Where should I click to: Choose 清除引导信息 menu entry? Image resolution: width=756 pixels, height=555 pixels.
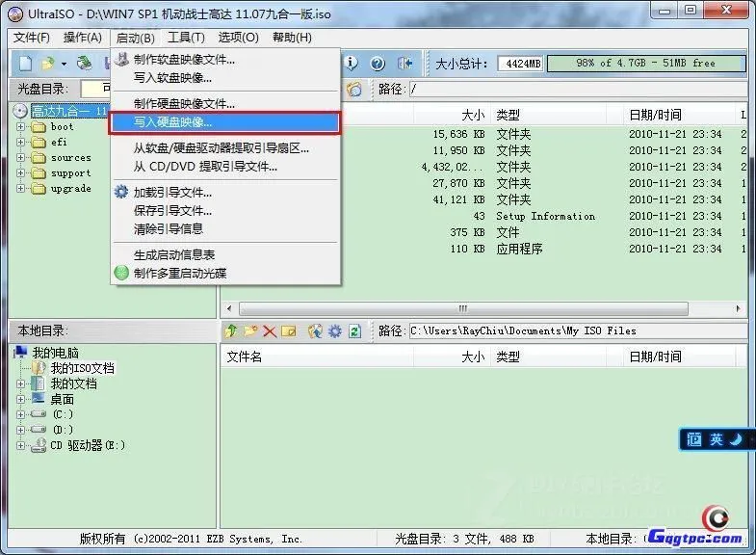coord(225,229)
